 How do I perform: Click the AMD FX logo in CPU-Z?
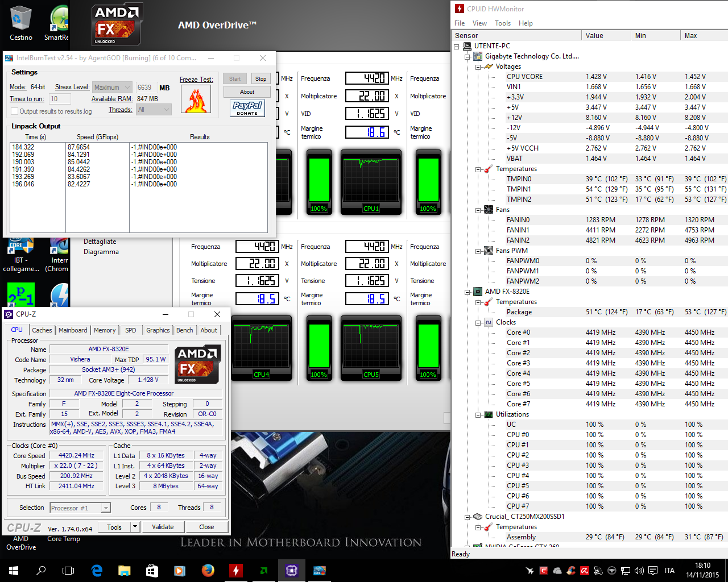197,364
